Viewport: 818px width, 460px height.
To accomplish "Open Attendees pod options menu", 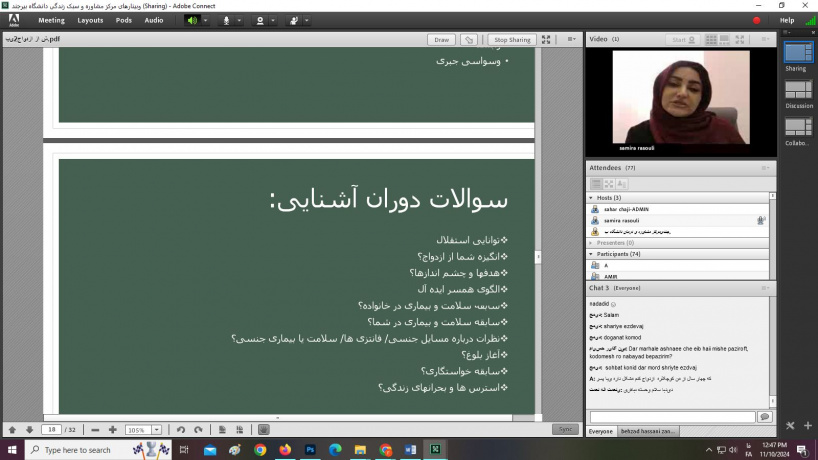I will click(765, 168).
